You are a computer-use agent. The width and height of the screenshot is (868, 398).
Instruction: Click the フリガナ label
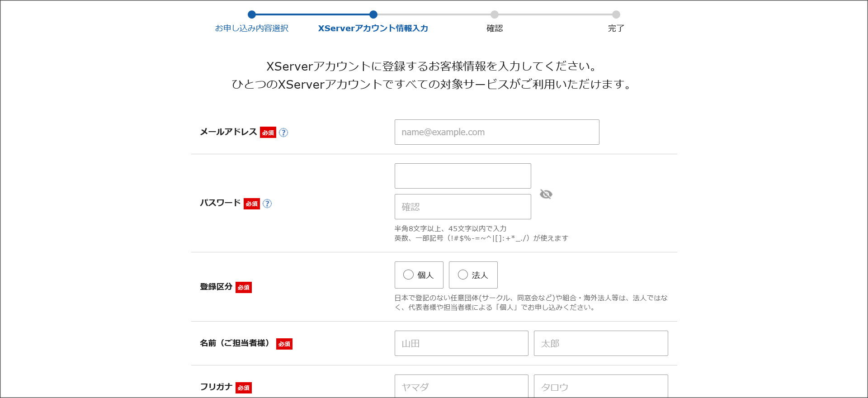point(216,387)
